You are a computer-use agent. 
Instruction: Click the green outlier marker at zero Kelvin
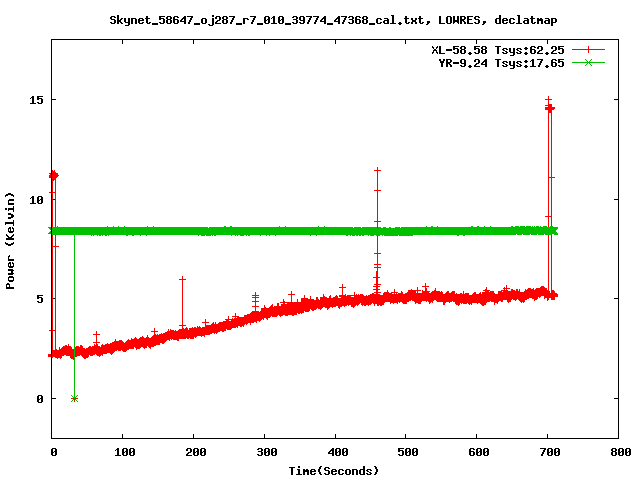point(74,398)
